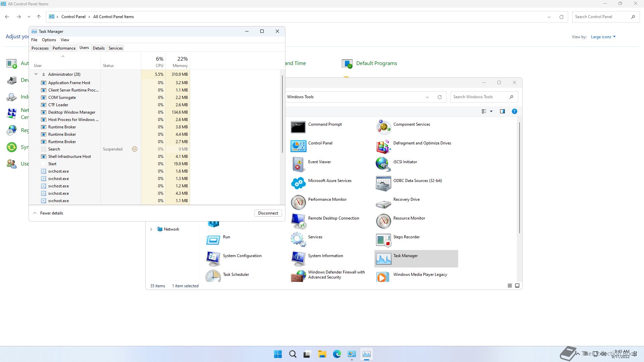Go back in Control Panel

7,17
